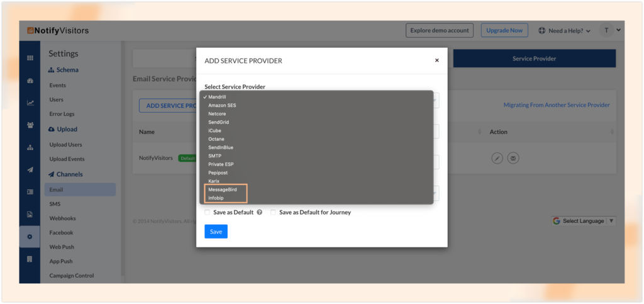Open Migrating From Another Service Provider link
Viewport: 644px width, 304px height.
557,104
